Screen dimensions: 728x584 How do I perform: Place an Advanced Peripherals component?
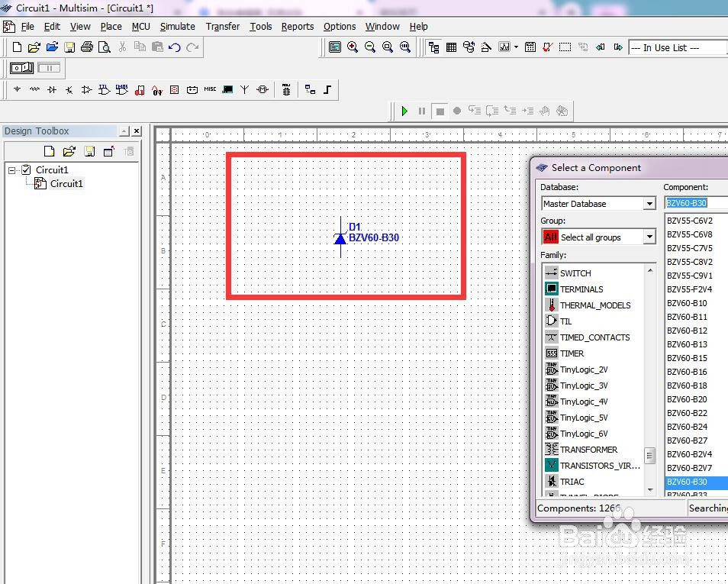tap(227, 89)
